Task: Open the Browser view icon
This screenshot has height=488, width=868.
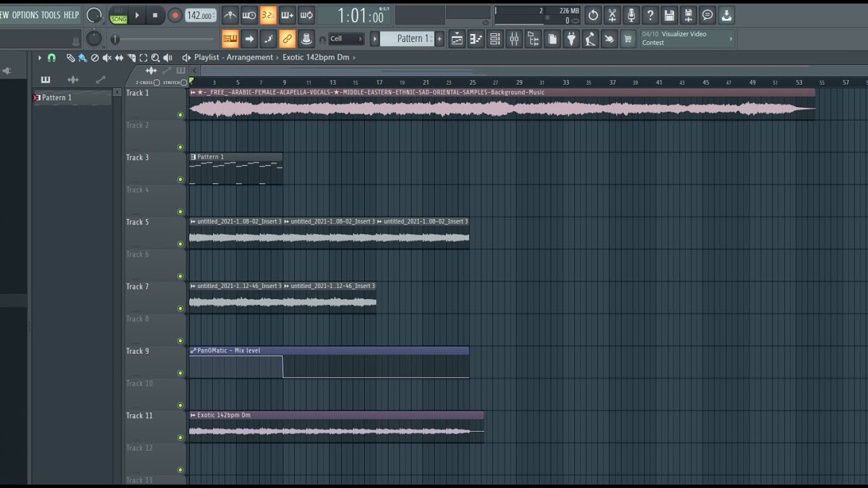Action: [533, 39]
